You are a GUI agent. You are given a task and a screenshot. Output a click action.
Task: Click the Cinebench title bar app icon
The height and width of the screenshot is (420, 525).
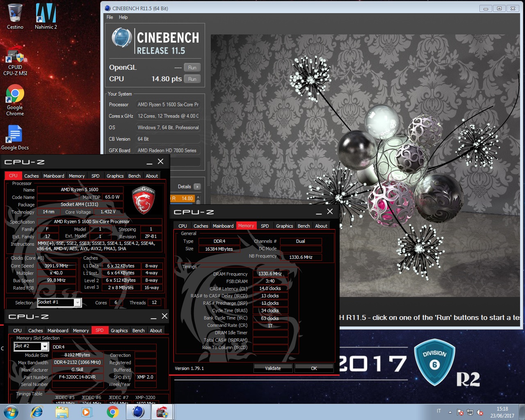(107, 8)
